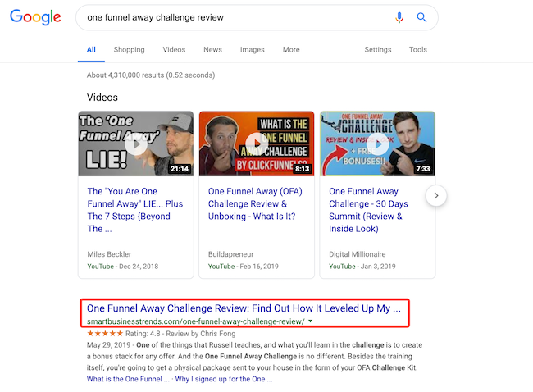Open 'The You Are One Funnel Away LIE' link
The height and width of the screenshot is (392, 533).
tap(135, 210)
